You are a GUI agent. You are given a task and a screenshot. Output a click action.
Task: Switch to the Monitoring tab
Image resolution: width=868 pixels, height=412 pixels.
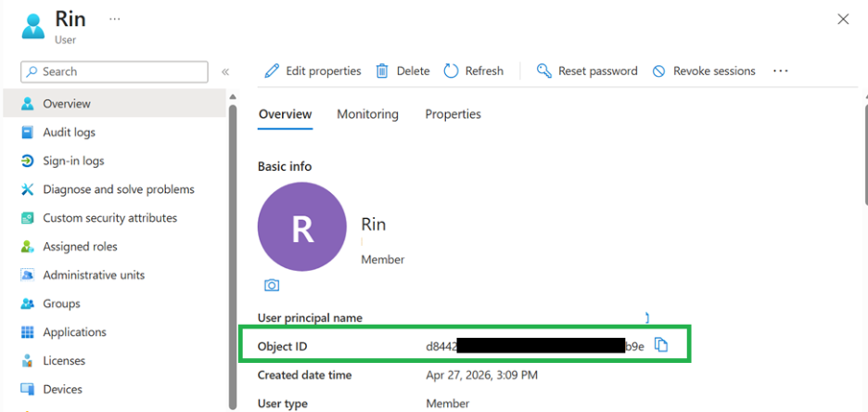click(367, 114)
